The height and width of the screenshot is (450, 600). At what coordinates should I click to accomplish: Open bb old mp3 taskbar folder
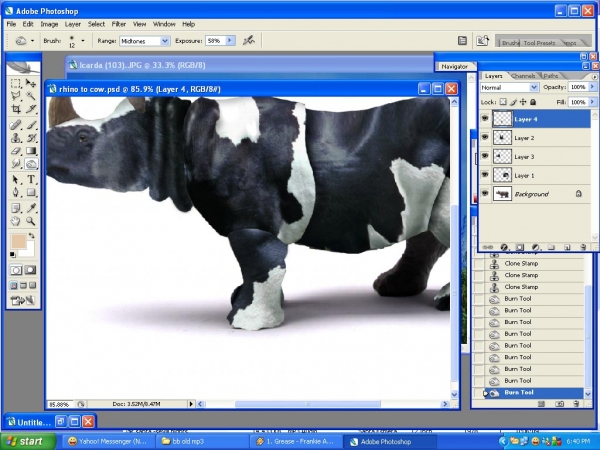point(203,442)
